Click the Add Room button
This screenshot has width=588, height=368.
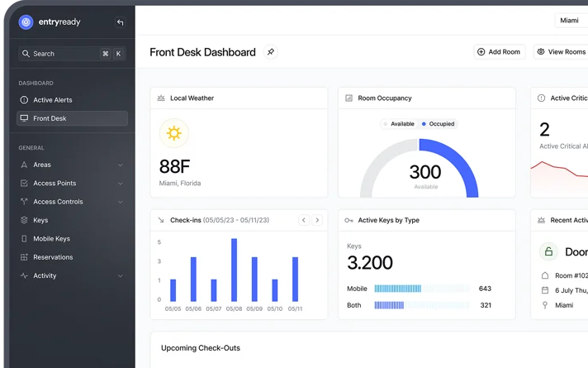(499, 52)
